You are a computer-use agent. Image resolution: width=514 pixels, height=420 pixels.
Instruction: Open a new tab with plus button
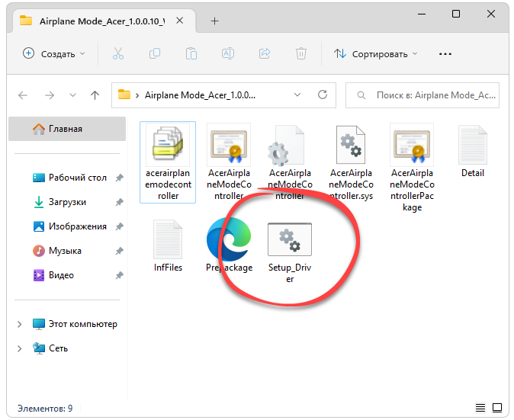(214, 21)
